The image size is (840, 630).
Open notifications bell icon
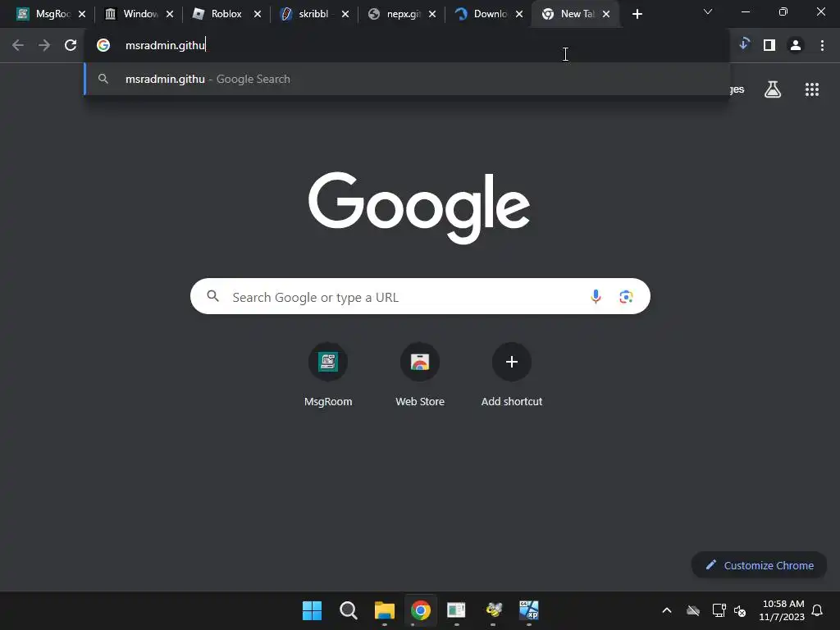[x=817, y=610]
